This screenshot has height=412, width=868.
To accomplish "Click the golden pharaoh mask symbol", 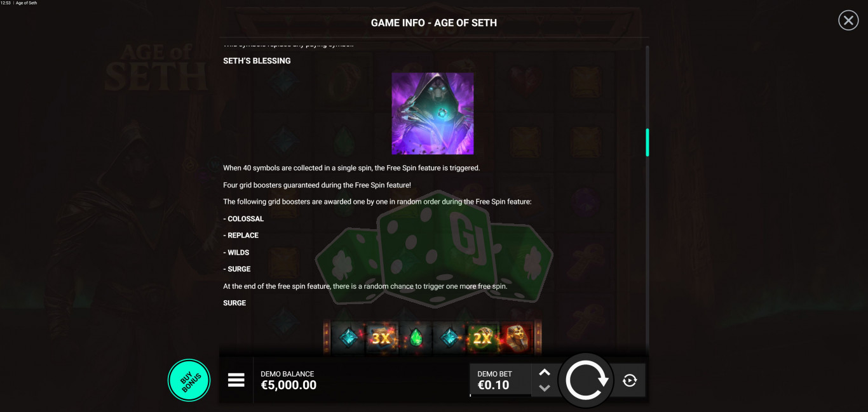I will coord(516,338).
